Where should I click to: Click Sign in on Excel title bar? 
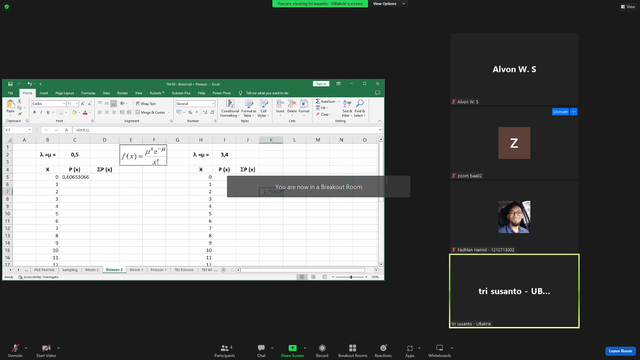[x=321, y=84]
